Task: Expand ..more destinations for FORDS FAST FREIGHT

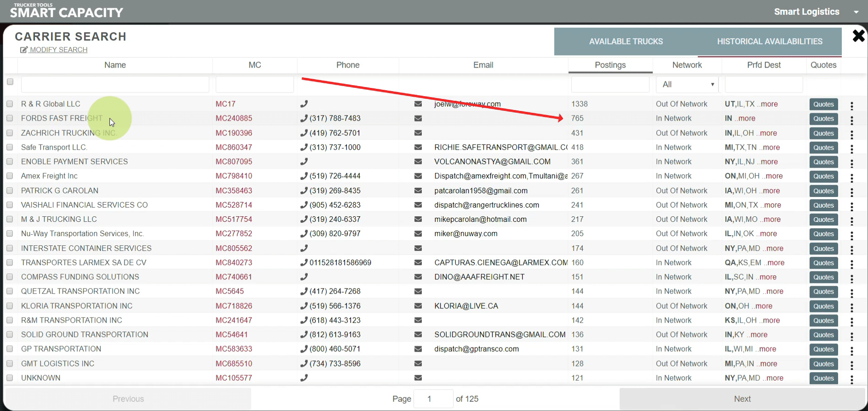Action: click(745, 118)
